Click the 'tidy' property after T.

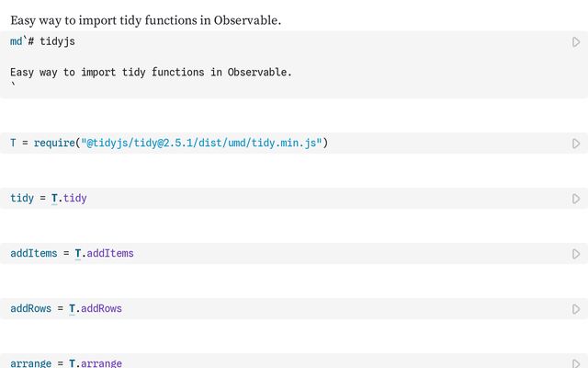pyautogui.click(x=75, y=199)
